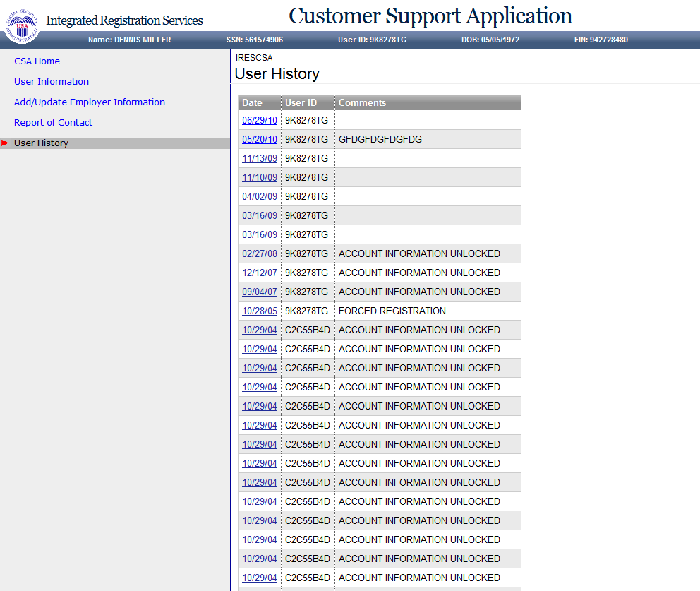
Task: Click User ID in 10/28/05 row
Action: [307, 311]
